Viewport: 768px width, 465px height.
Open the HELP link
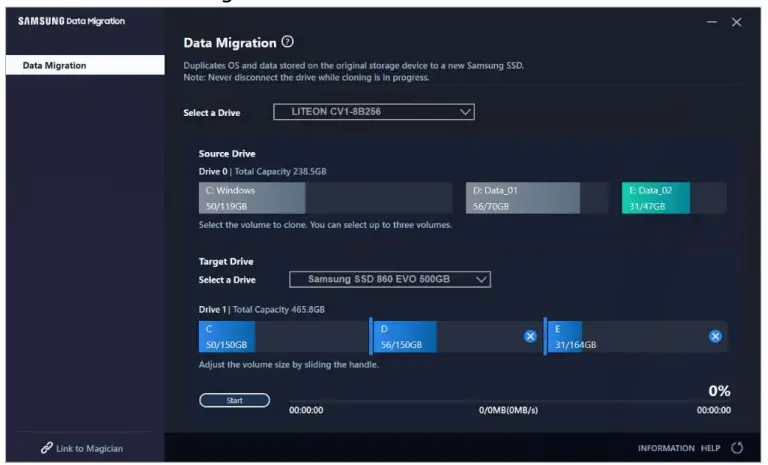coord(710,448)
